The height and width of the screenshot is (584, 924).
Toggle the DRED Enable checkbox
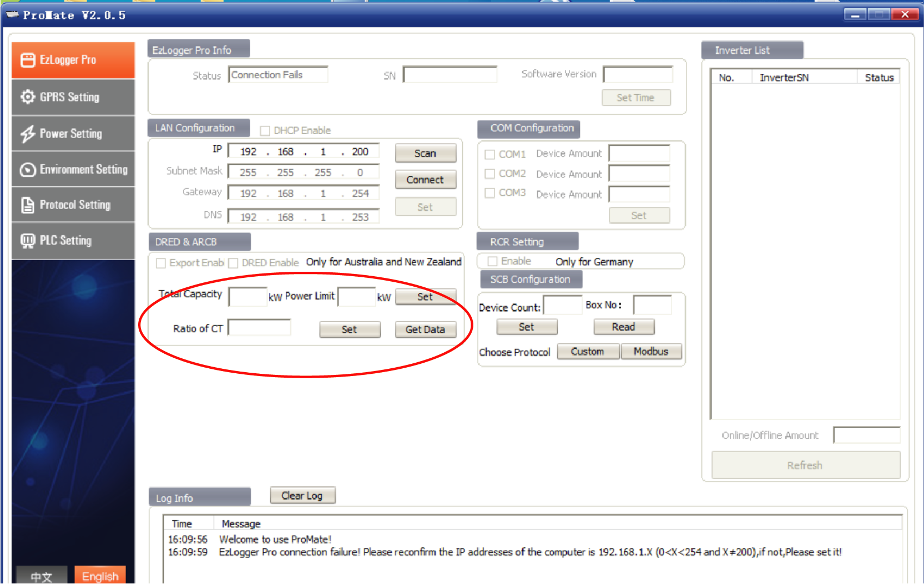point(234,263)
